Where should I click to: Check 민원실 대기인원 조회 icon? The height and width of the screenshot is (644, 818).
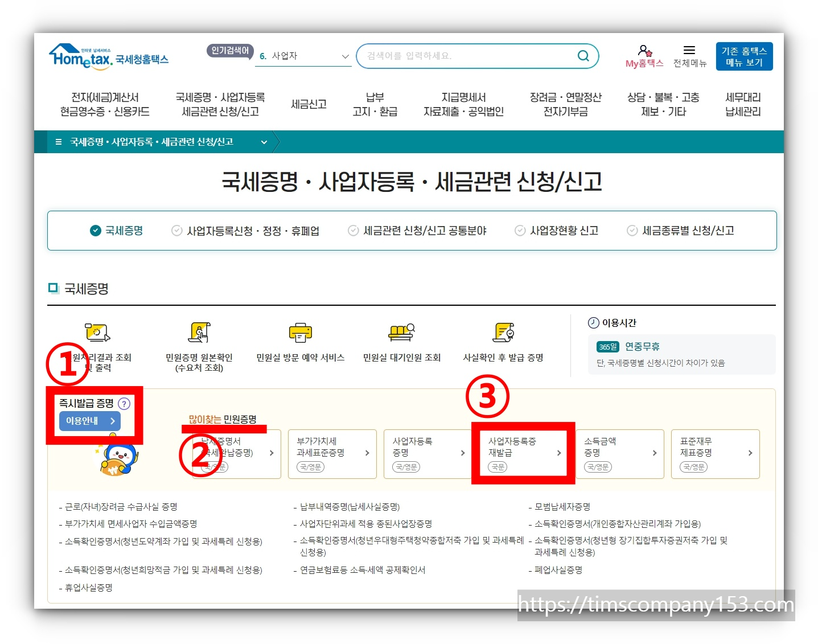click(x=401, y=332)
